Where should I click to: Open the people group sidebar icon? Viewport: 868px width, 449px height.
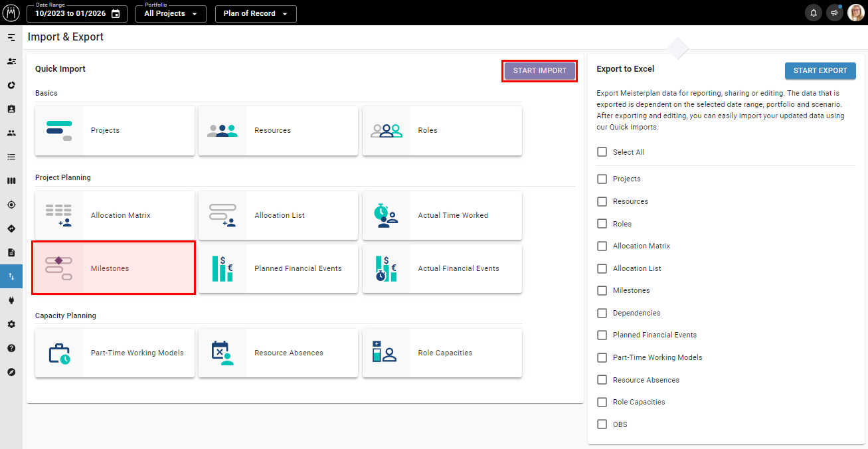click(11, 133)
